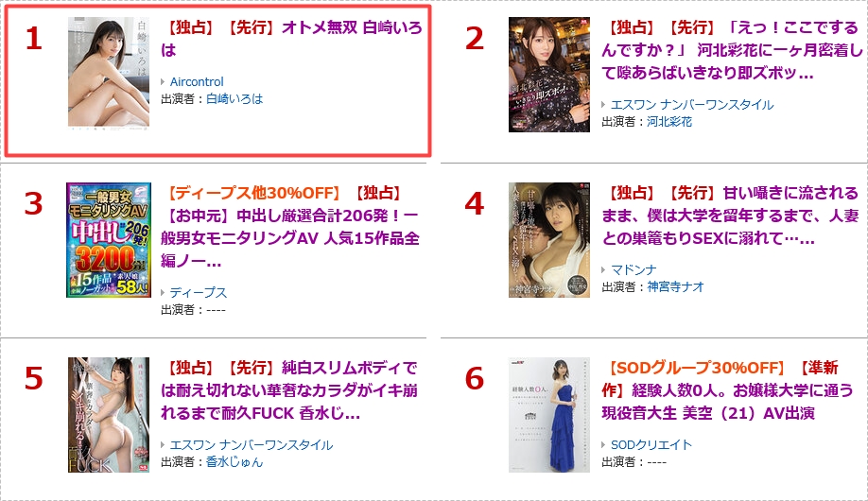Click the Aircontrol maker link
868x501 pixels.
pos(197,82)
